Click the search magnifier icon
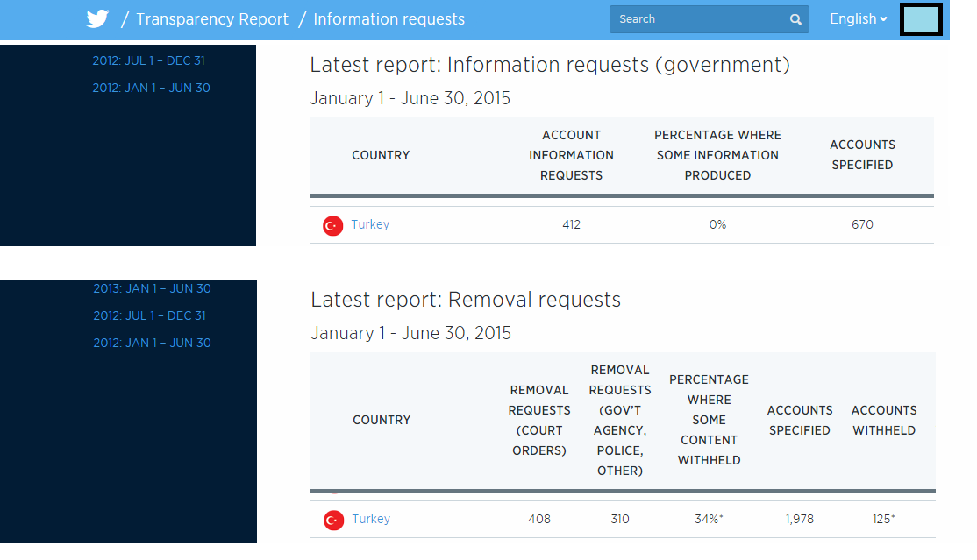The image size is (977, 560). (795, 19)
